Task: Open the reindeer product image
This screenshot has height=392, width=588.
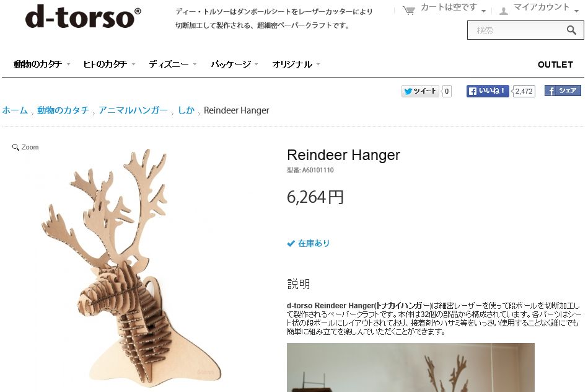Action: click(131, 267)
